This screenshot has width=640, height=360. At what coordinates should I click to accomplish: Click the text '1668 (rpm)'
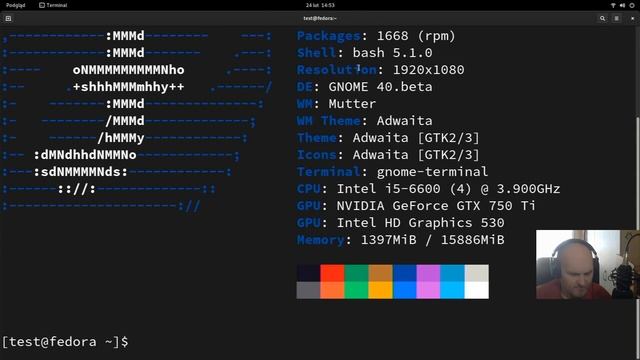click(416, 36)
